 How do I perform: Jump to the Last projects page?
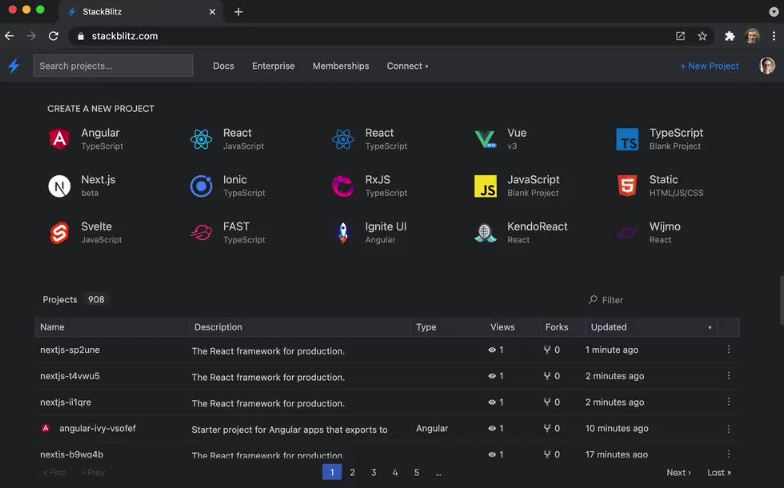[719, 472]
